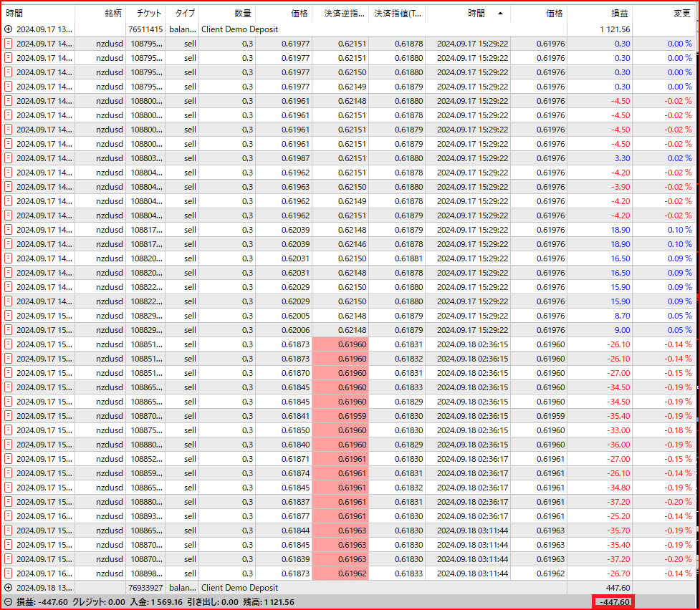Expand the 76511415 balance deposit row
The height and width of the screenshot is (610, 700).
[8, 29]
